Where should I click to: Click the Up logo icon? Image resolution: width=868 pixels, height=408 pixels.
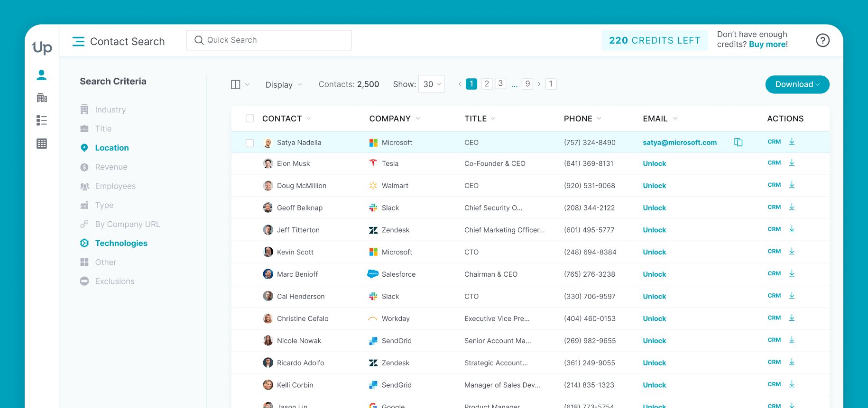42,47
